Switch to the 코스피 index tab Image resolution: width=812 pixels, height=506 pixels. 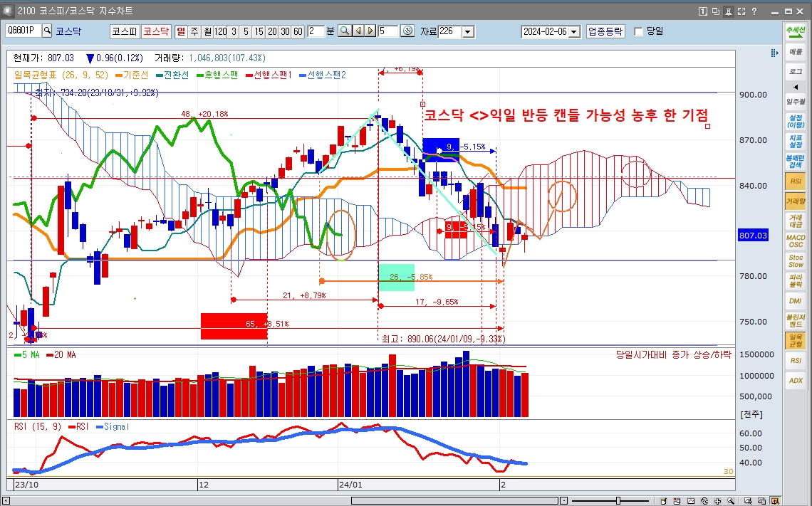pos(125,31)
